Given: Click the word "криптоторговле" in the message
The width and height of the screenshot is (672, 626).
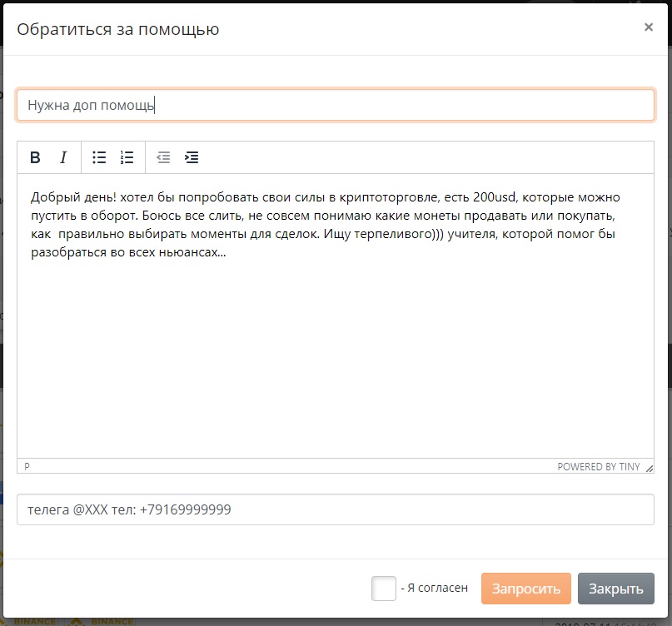Looking at the screenshot, I should (389, 197).
